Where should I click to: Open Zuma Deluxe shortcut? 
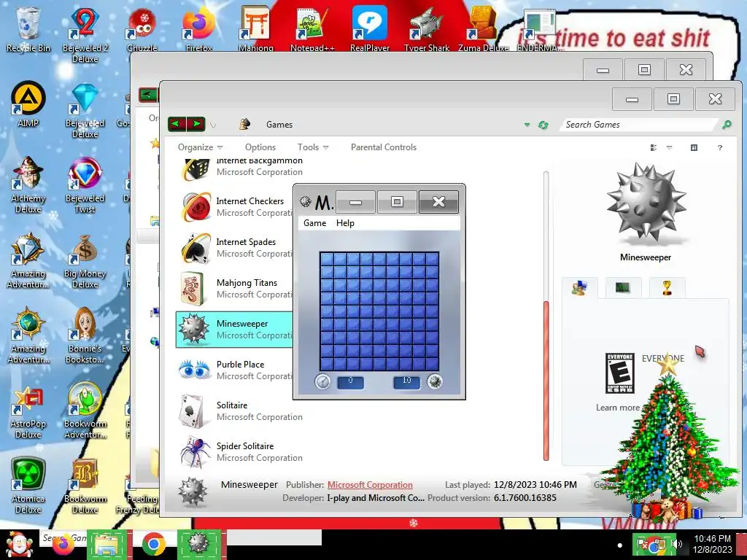(483, 29)
